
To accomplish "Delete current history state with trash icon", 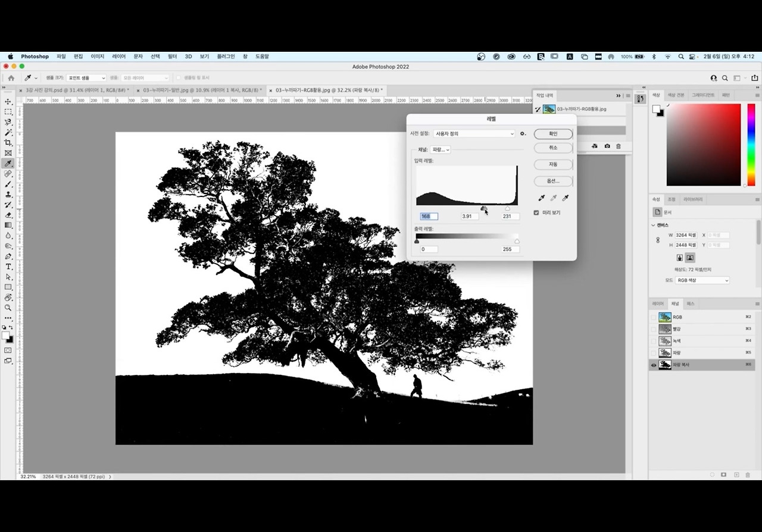I will (x=619, y=146).
